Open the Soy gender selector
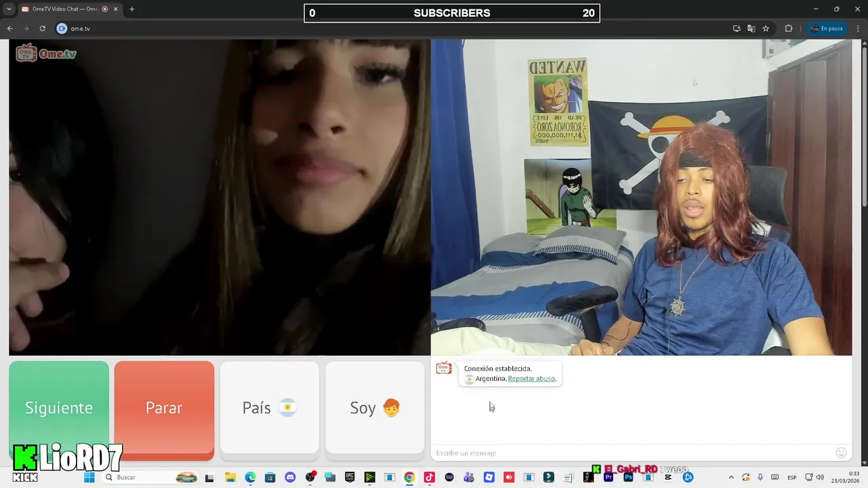Screen dimensions: 868x488 (375, 407)
